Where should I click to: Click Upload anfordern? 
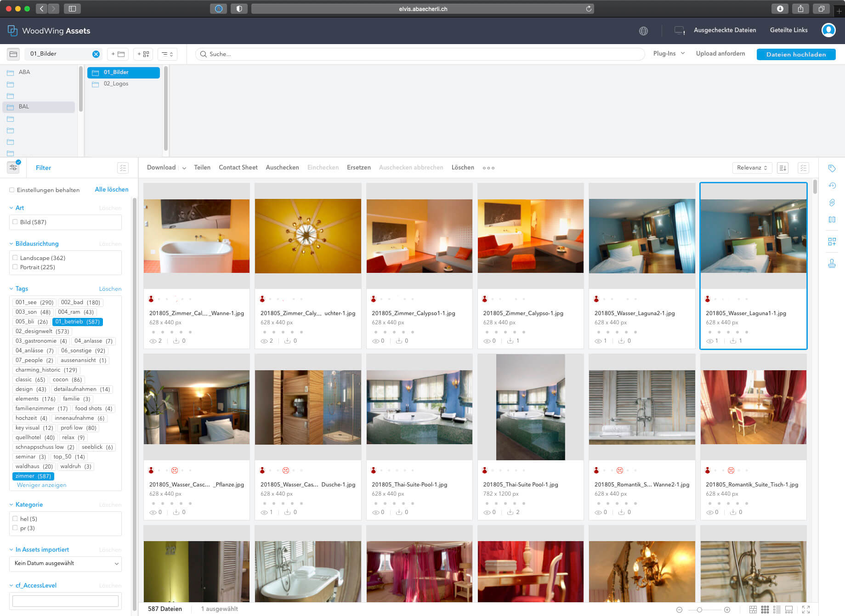(x=720, y=54)
